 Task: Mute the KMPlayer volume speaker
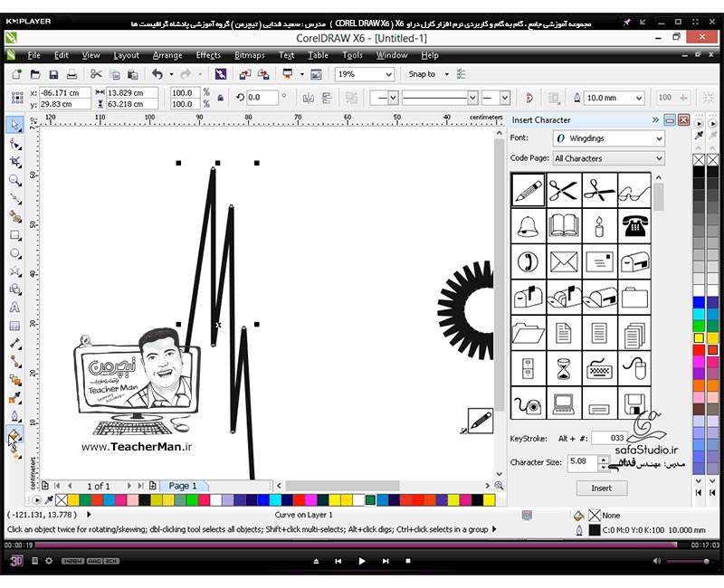pyautogui.click(x=657, y=561)
